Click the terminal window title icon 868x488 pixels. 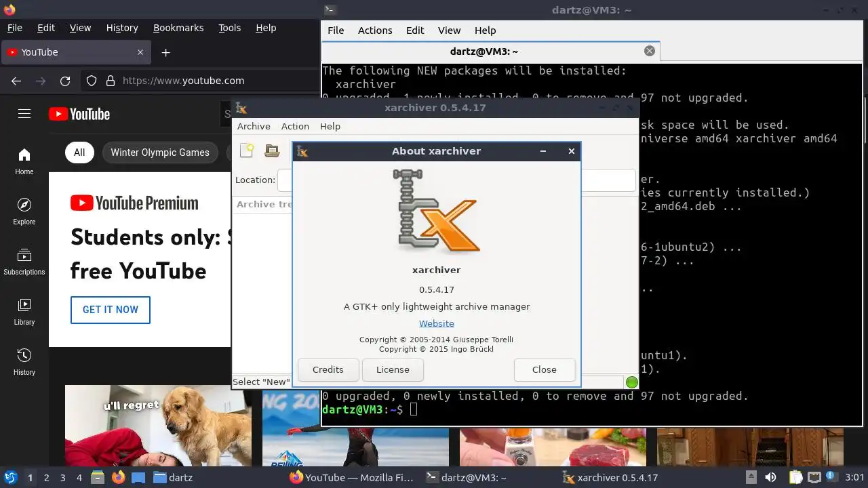(330, 9)
